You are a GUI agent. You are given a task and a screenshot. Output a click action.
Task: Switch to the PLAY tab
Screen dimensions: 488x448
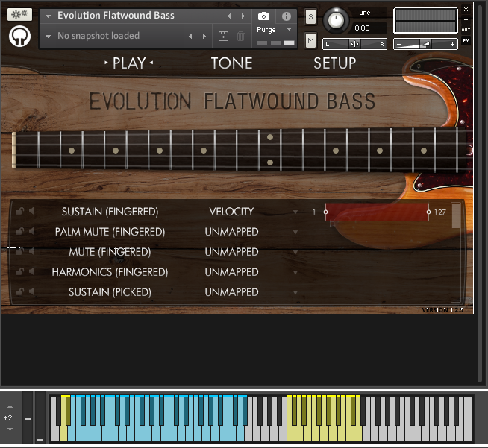pos(129,63)
